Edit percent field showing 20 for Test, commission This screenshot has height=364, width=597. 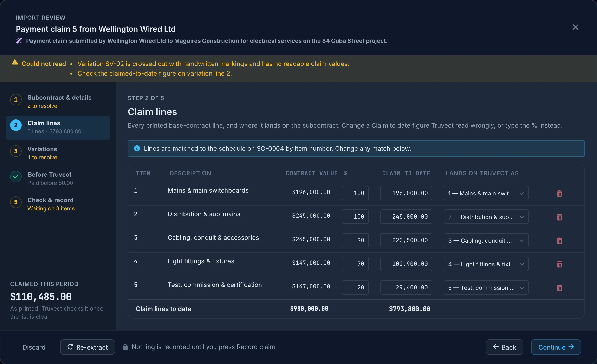(x=355, y=287)
